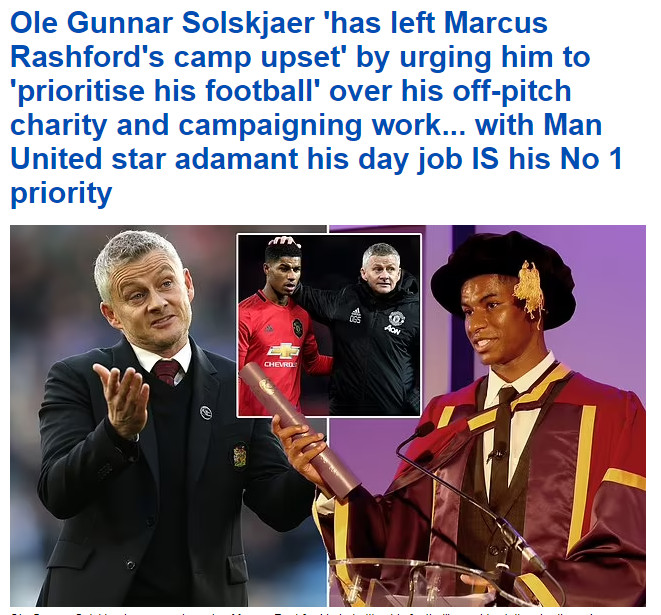Open the Ole Gunnar Solskjaer headline article
Screen dimensions: 661x615
click(x=316, y=108)
